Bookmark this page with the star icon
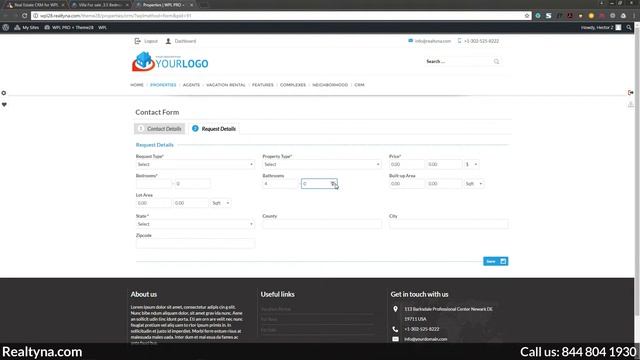640x360 pixels. (x=527, y=16)
